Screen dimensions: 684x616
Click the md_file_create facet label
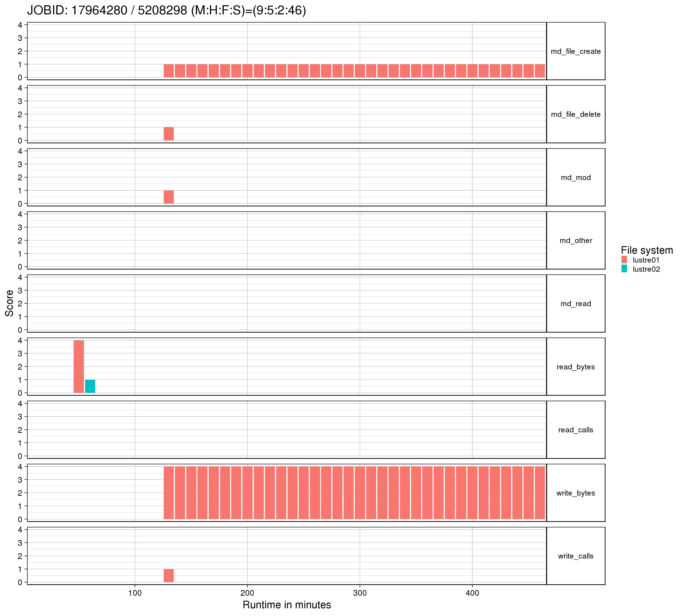click(575, 51)
